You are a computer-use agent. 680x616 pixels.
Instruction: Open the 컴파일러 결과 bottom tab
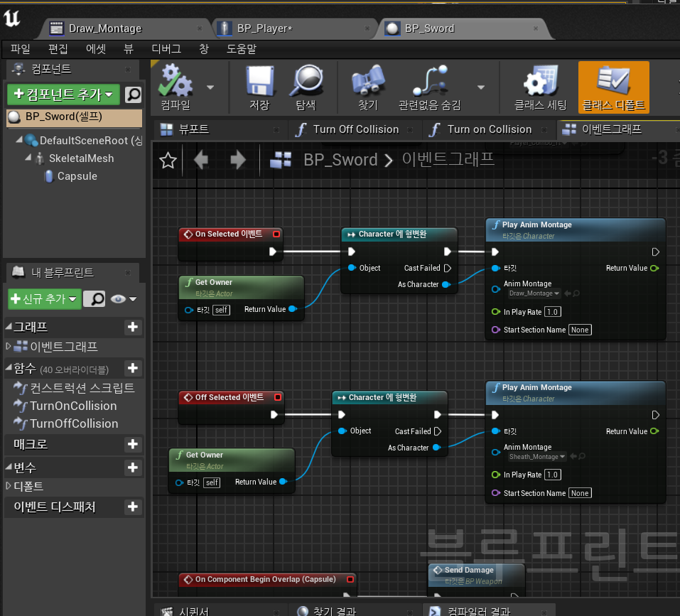[x=478, y=610]
